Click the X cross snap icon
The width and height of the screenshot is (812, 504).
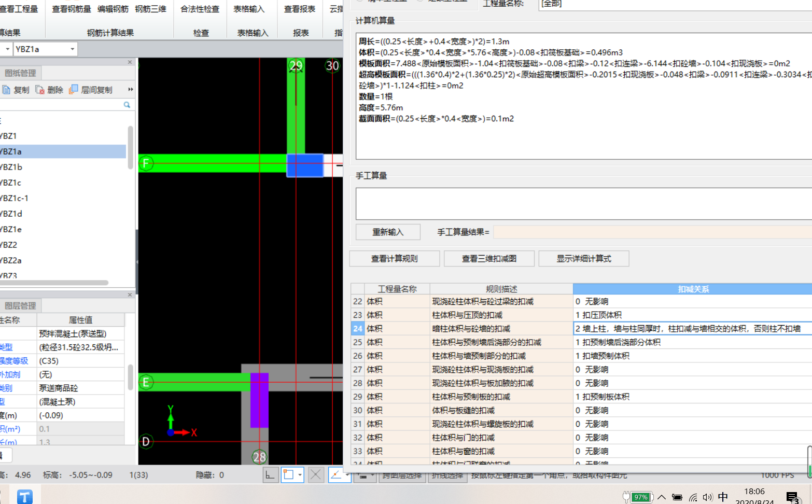tap(316, 475)
